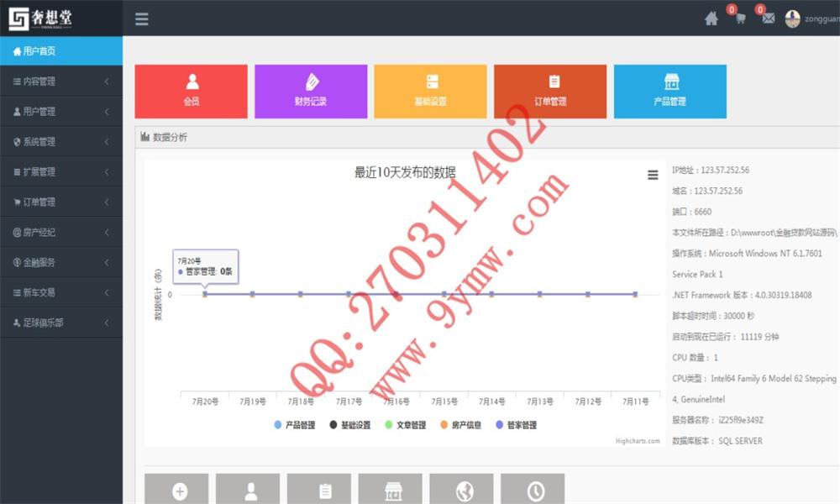The width and height of the screenshot is (840, 504).
Task: Click the 足球俱乐部 sidebar icon
Action: tap(17, 323)
